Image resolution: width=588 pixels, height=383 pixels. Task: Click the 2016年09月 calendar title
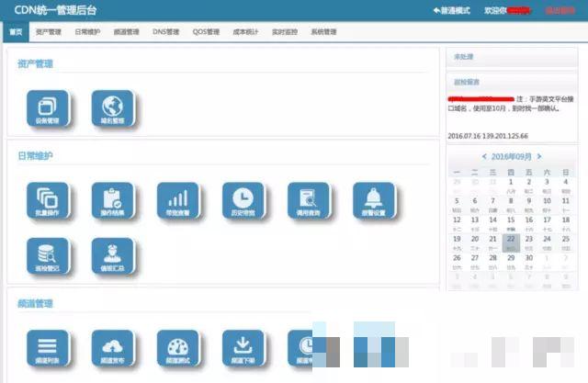click(x=512, y=157)
